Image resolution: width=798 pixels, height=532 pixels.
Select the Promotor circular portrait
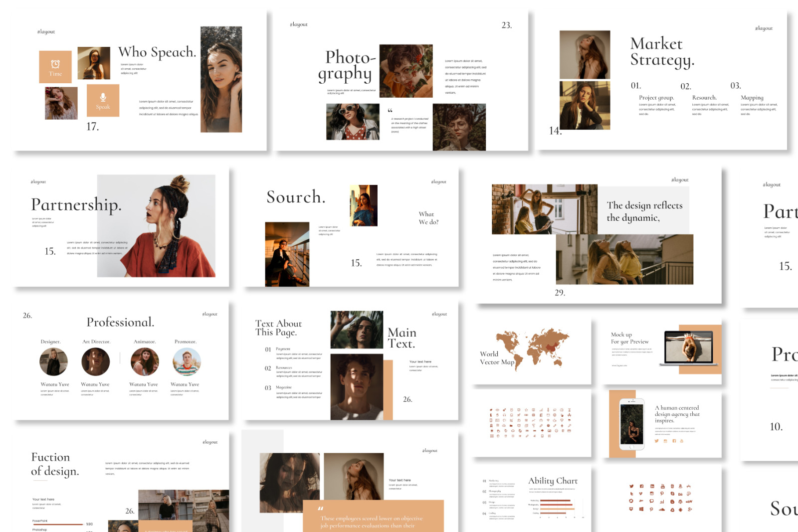[x=187, y=361]
